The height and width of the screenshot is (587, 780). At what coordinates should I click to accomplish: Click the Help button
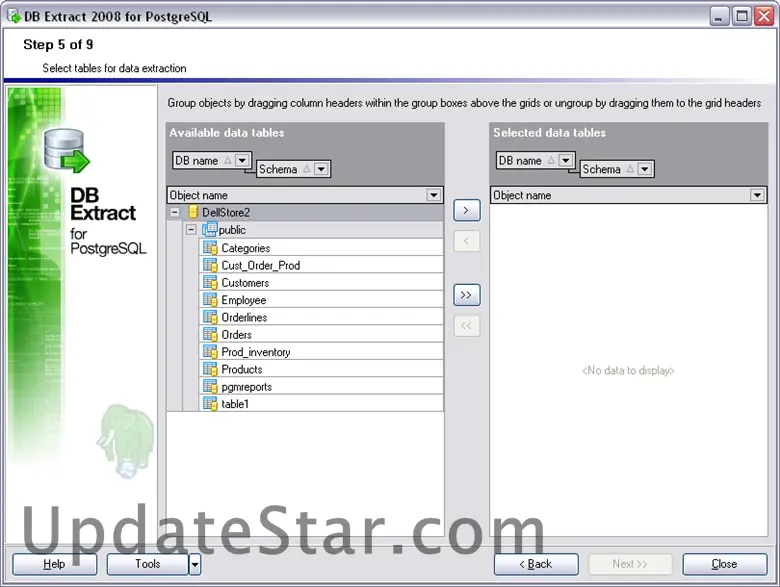pyautogui.click(x=54, y=564)
